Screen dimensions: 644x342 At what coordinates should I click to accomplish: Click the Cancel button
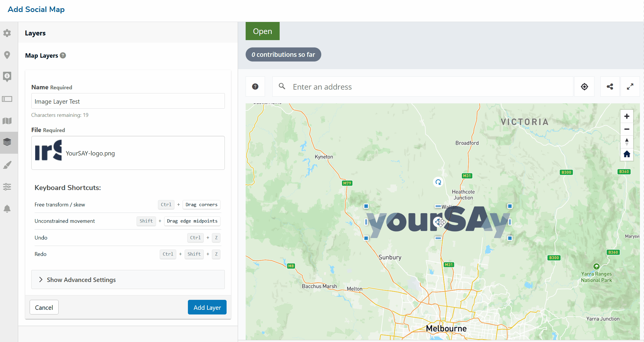point(44,307)
